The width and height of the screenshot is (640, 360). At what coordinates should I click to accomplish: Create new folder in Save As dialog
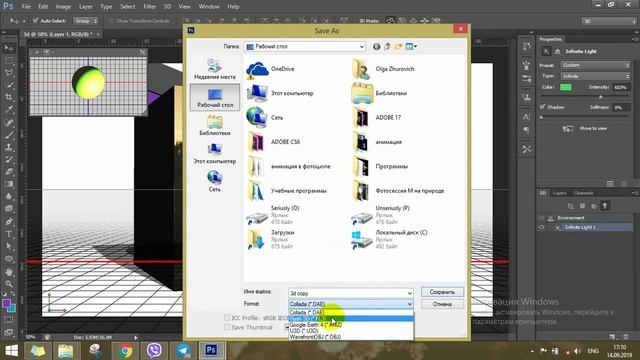(398, 47)
